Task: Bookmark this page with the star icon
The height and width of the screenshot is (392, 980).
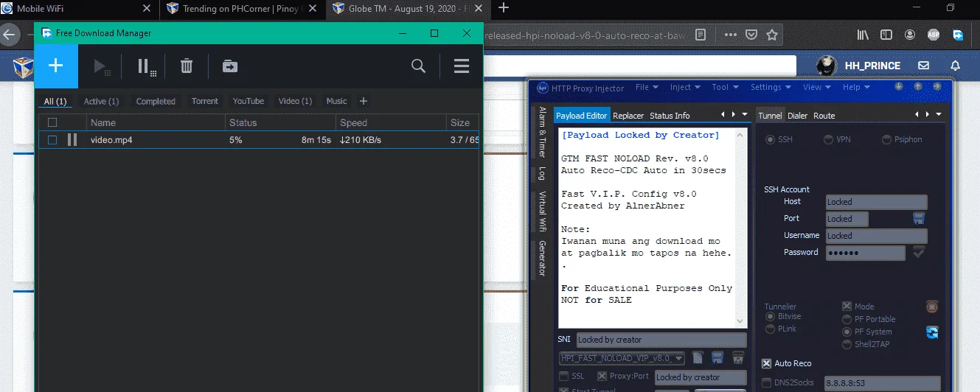Action: point(771,35)
